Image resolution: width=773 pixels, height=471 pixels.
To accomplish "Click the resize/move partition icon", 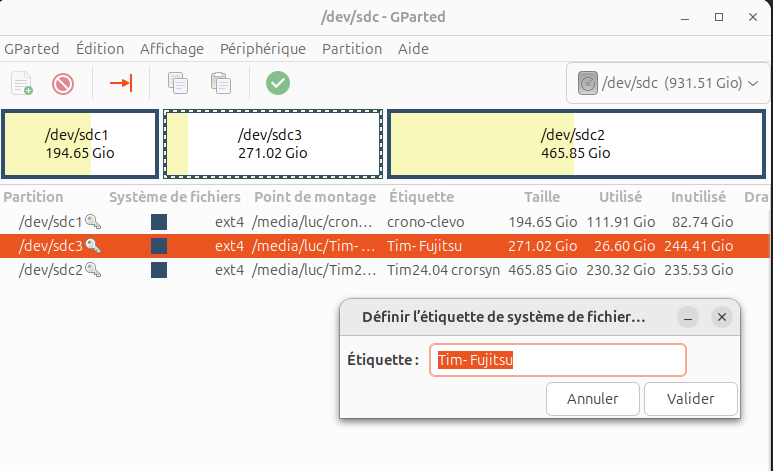I will [x=121, y=83].
